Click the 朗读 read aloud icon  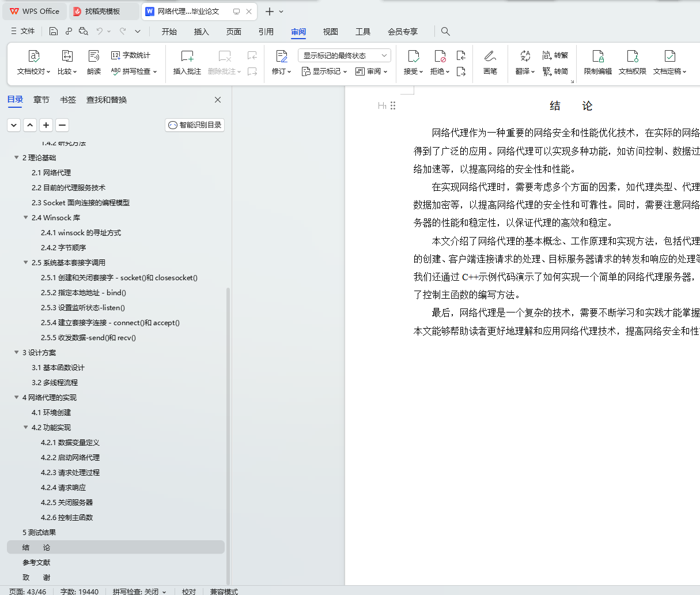click(94, 56)
